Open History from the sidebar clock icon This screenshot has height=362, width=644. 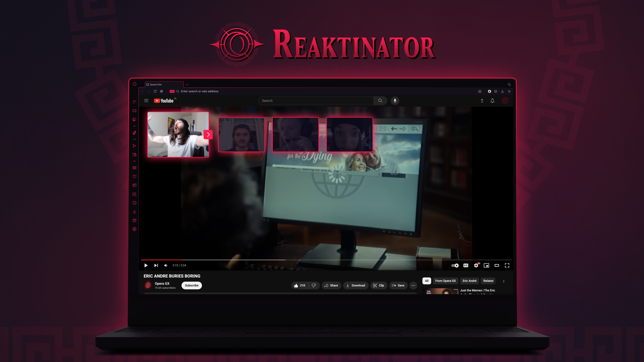click(135, 203)
